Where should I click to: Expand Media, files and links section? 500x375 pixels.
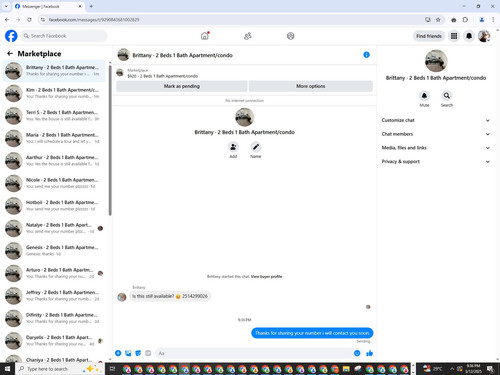pos(436,148)
